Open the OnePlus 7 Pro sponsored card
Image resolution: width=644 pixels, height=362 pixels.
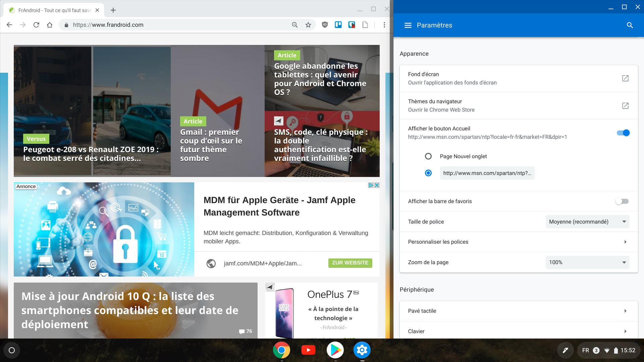tap(321, 310)
